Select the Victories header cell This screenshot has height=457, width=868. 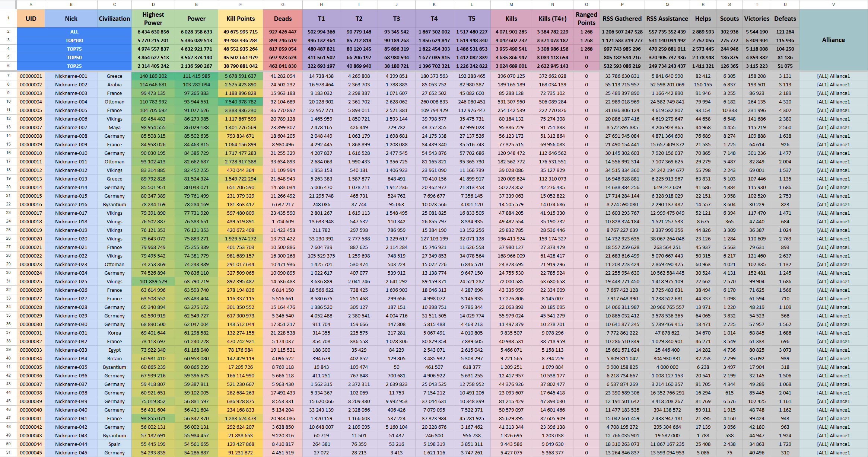[x=757, y=19]
